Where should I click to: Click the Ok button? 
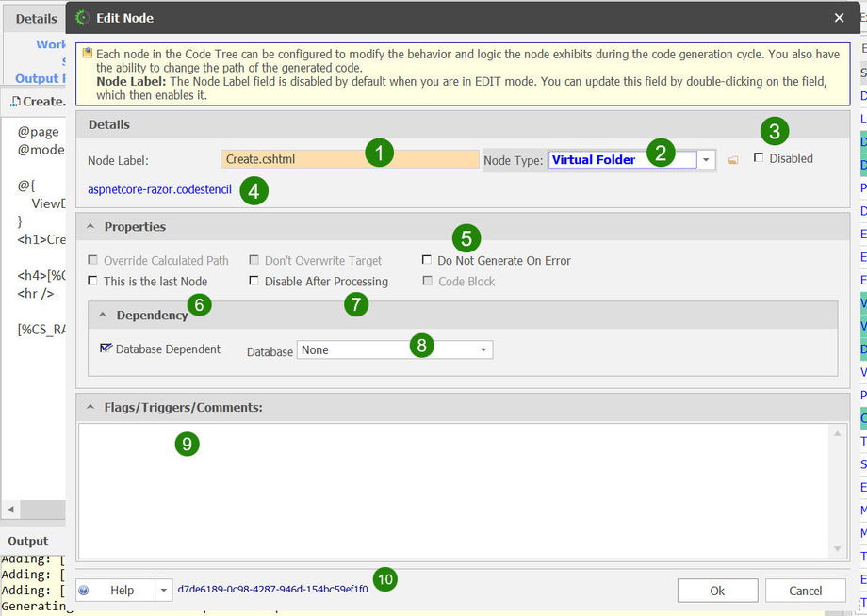pos(718,591)
